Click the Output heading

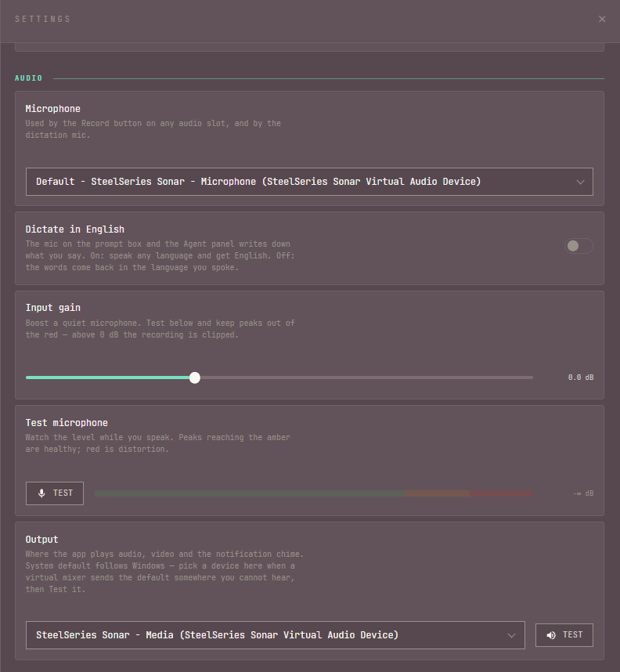point(42,540)
